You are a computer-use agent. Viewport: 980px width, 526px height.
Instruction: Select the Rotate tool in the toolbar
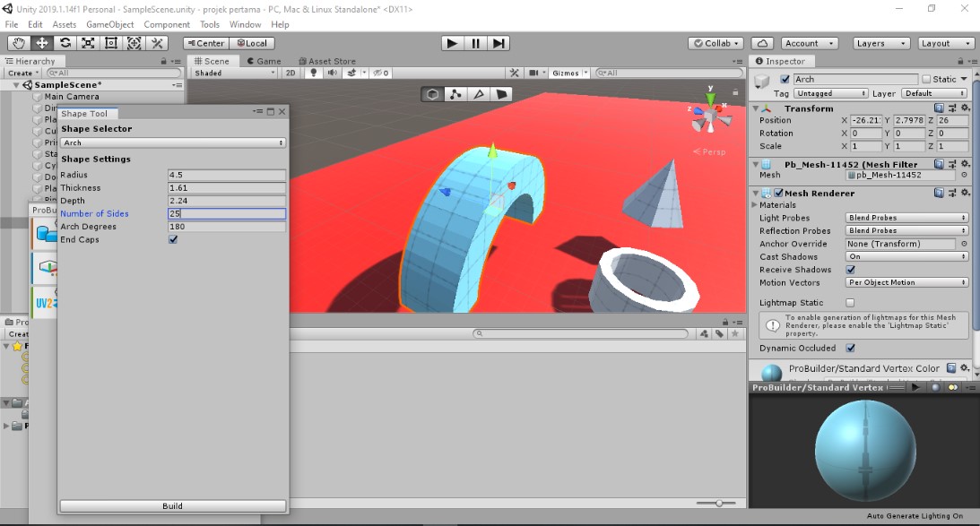coord(65,43)
